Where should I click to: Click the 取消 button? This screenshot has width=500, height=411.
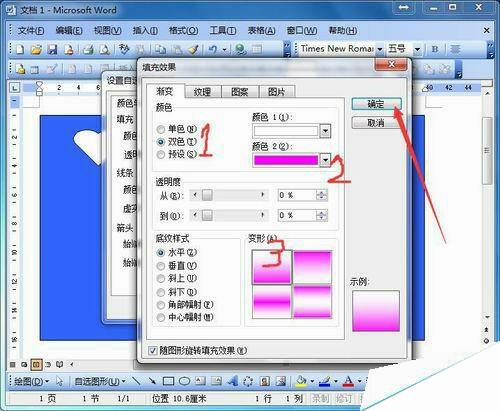pos(376,123)
